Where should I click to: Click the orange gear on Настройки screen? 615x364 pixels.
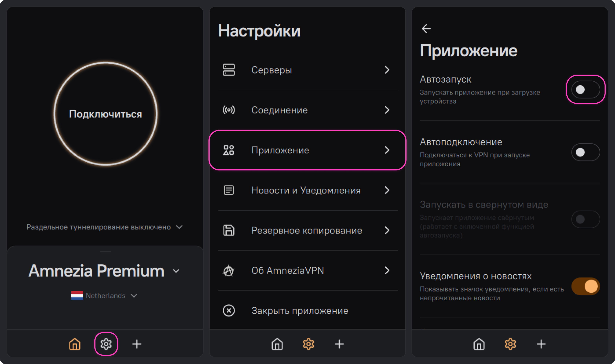click(x=308, y=344)
